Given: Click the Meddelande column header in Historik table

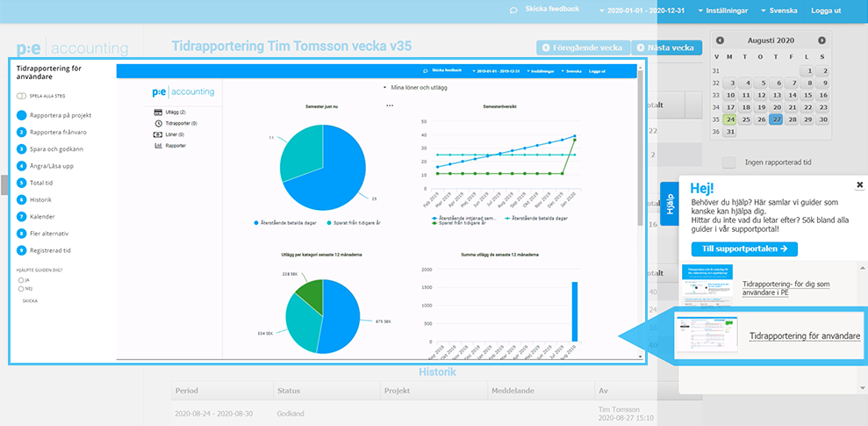Looking at the screenshot, I should pyautogui.click(x=541, y=391).
